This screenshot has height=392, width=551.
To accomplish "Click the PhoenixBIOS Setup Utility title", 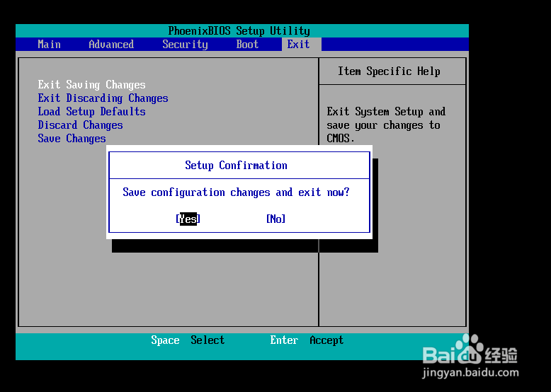I will 239,31.
